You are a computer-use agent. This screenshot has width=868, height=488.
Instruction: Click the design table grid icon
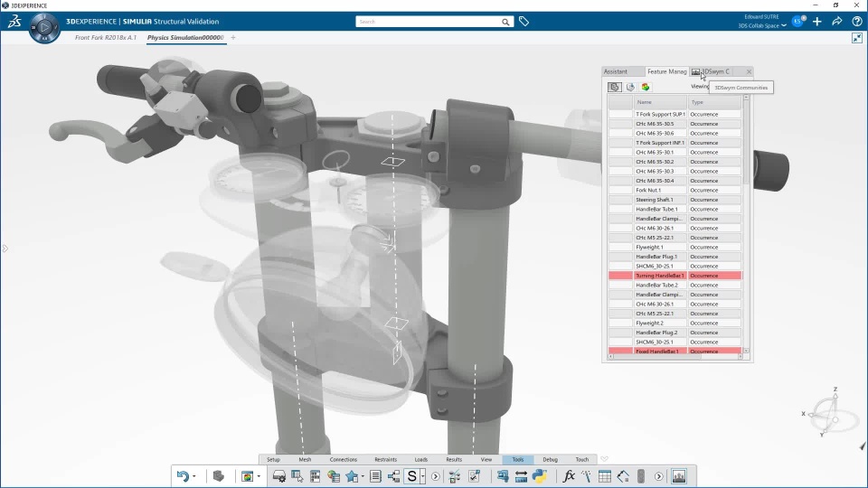tap(605, 476)
